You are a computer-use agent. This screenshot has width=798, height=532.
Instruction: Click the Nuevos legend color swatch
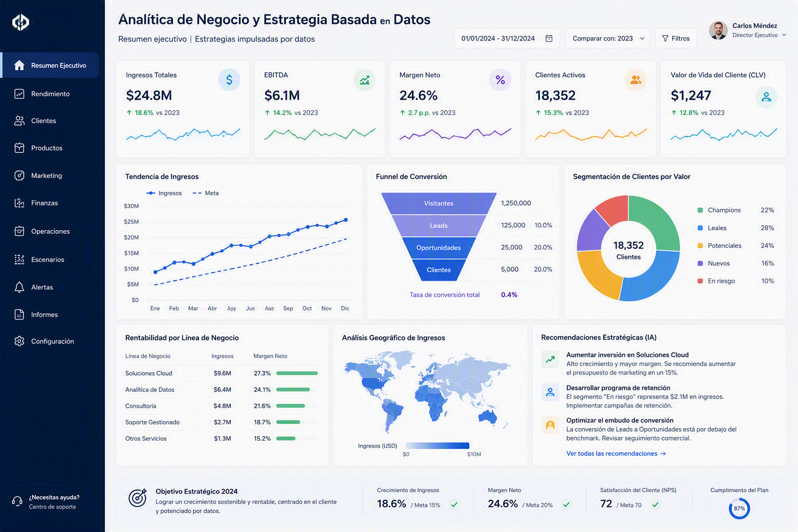(700, 263)
